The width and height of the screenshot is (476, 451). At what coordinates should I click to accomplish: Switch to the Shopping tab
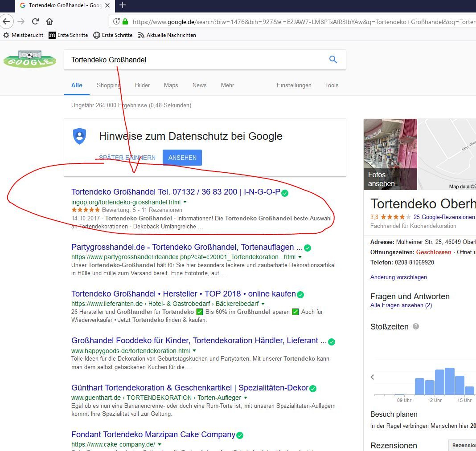tap(108, 85)
